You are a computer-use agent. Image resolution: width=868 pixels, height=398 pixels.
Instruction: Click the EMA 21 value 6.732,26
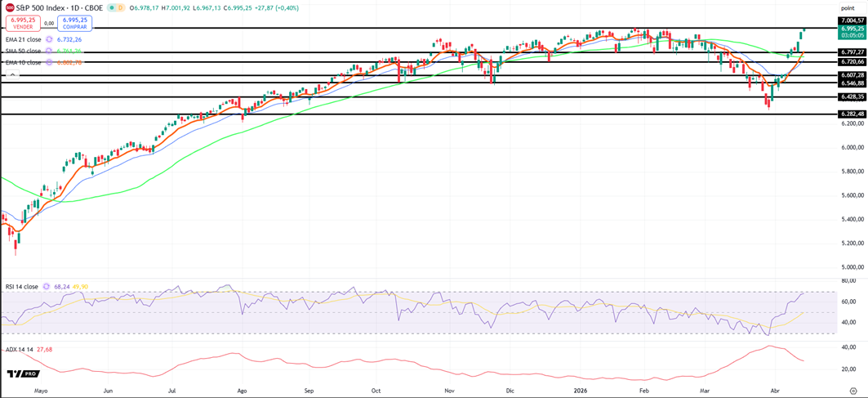point(69,39)
